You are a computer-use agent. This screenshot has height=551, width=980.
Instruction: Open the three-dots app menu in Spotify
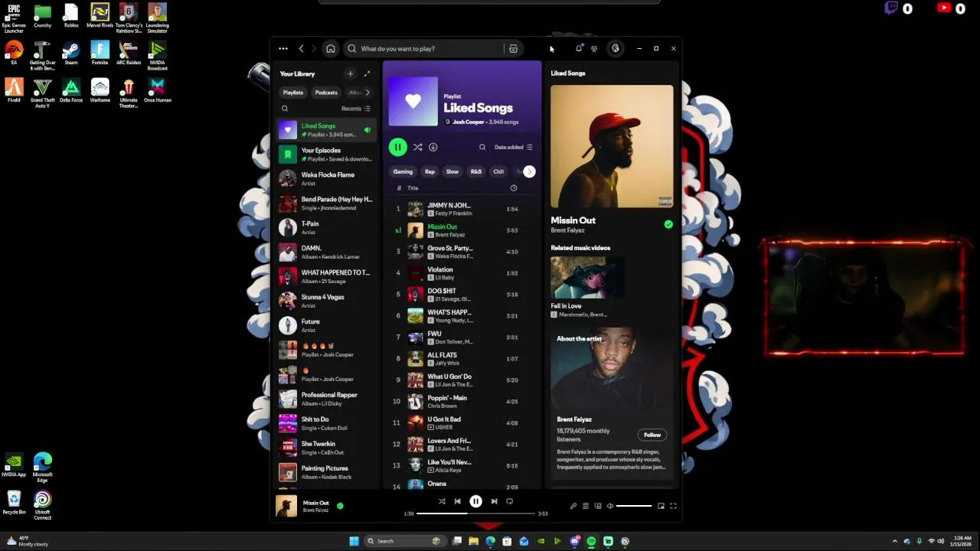pos(283,49)
